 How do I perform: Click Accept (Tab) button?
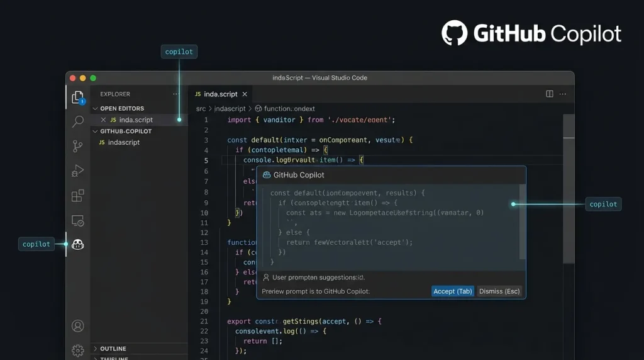click(x=453, y=291)
